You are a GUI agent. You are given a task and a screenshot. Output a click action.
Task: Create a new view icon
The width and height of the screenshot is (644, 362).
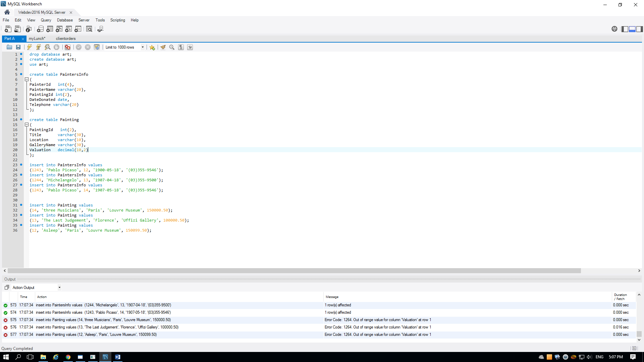[x=59, y=29]
